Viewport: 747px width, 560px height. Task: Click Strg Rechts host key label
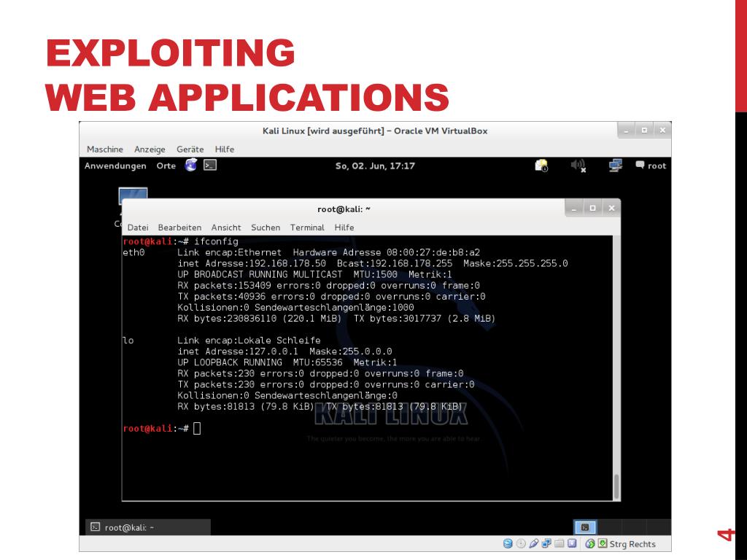(x=632, y=544)
